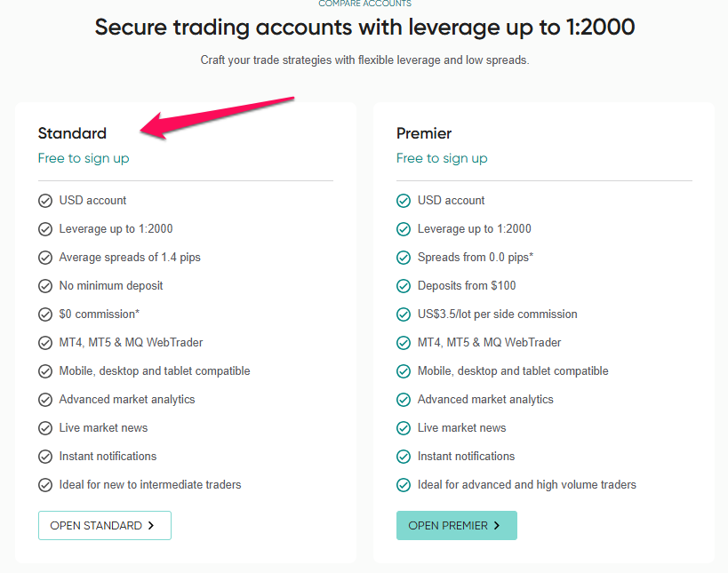
Task: Click the OPEN STANDARD button
Action: click(x=105, y=525)
